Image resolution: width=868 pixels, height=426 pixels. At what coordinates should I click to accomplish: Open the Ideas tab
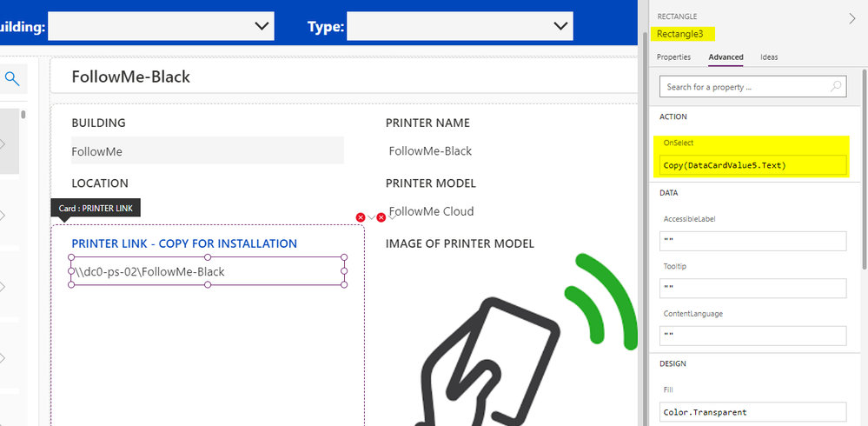point(769,57)
